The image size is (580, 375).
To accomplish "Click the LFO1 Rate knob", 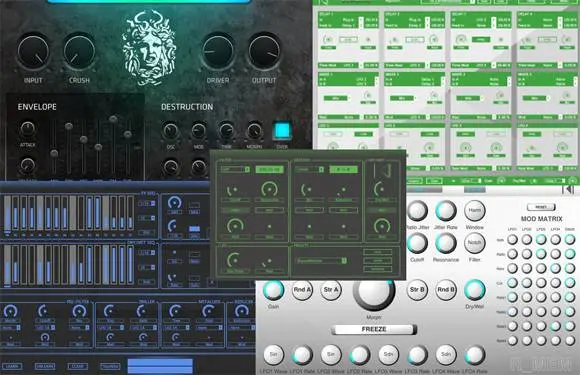I will [302, 355].
